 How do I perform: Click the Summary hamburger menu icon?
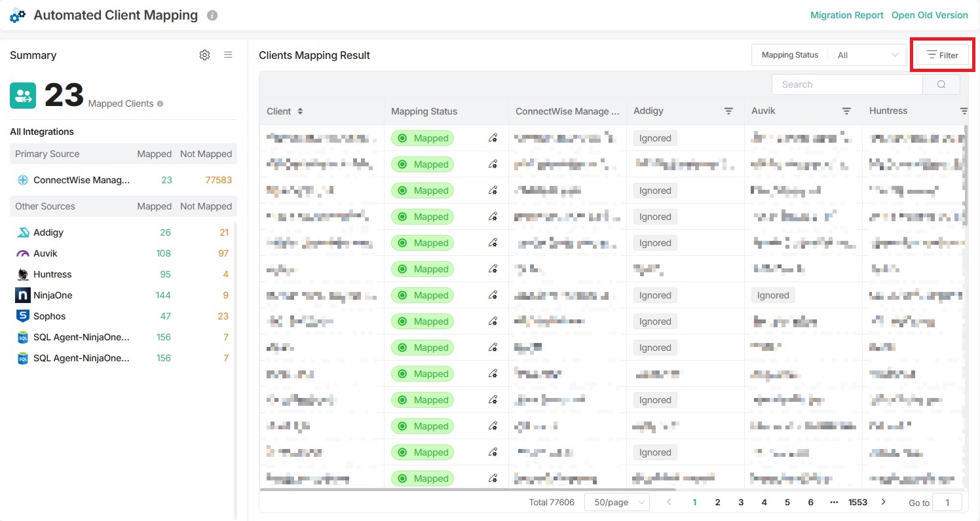(228, 56)
